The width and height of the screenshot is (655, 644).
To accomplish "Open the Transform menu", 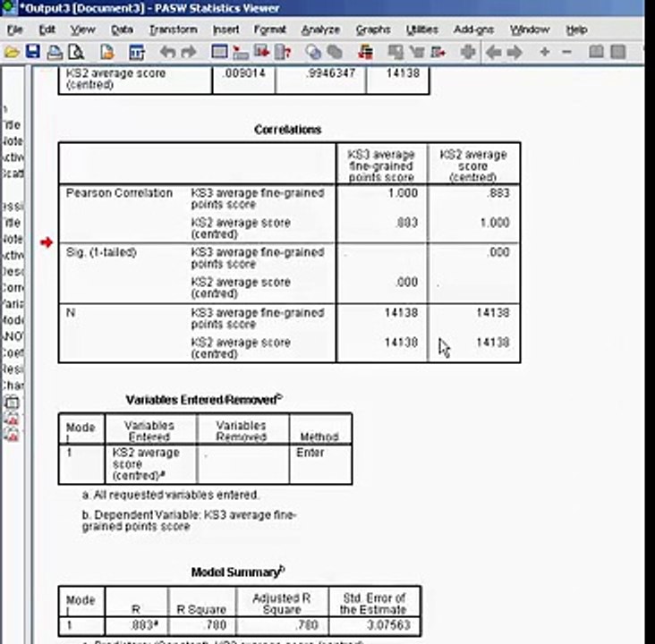I will tap(174, 30).
